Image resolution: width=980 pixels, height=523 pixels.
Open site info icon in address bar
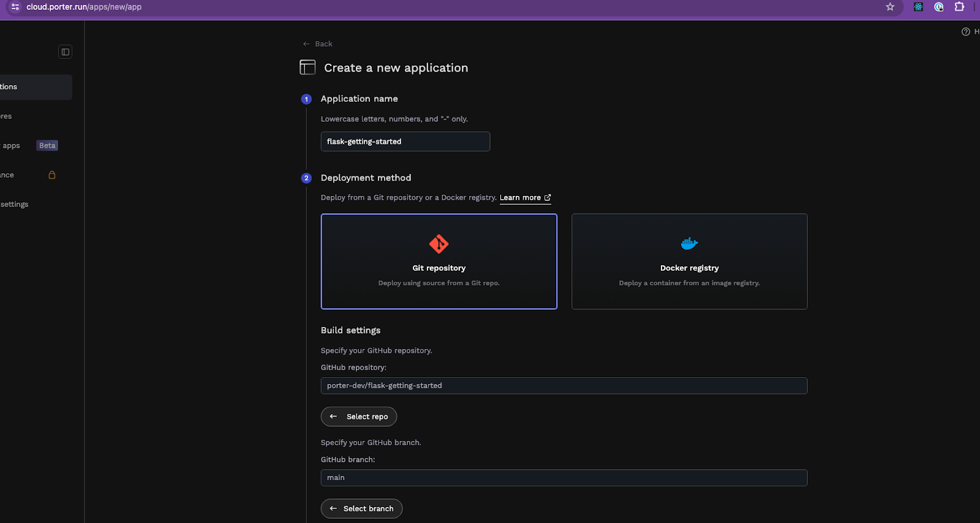(x=15, y=7)
